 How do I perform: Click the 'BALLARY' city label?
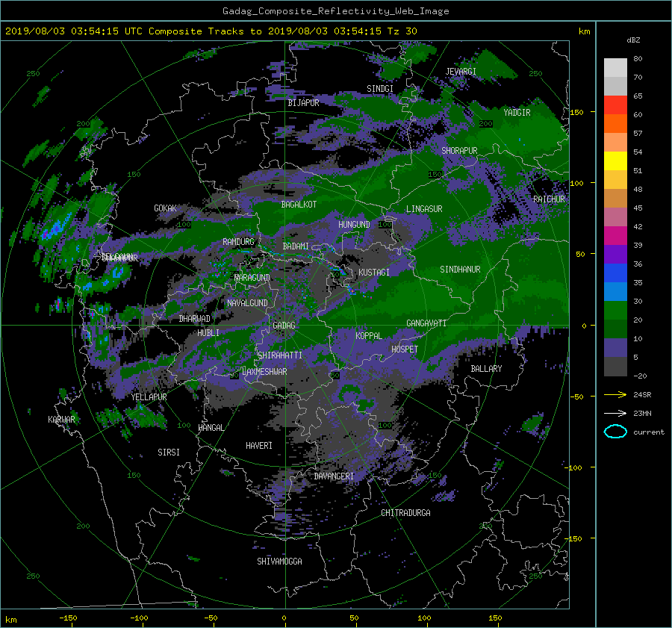(x=486, y=369)
